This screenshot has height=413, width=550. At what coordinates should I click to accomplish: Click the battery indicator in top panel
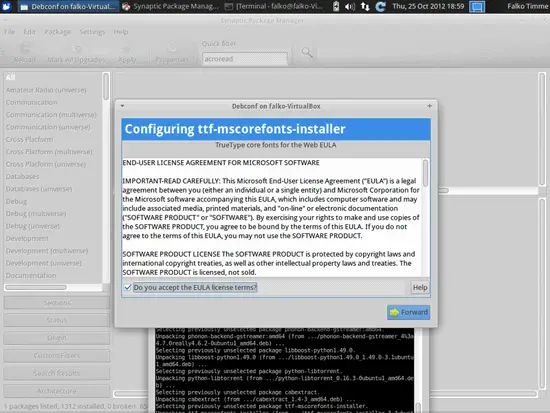[x=336, y=6]
